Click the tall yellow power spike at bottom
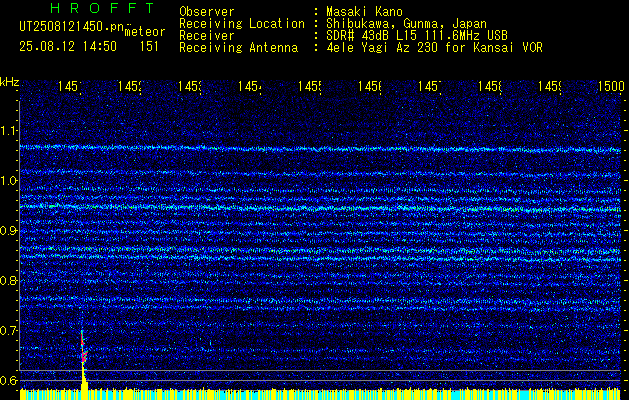Viewport: 629px width, 400px height. pyautogui.click(x=84, y=381)
